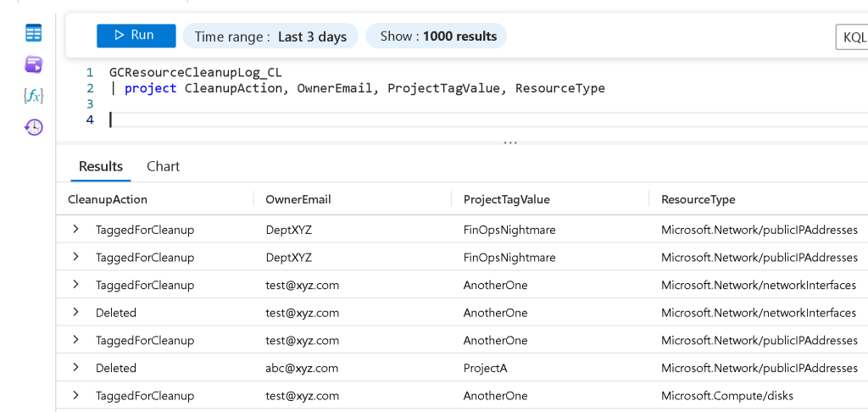Open the Tables panel icon in sidebar
Screen dimensions: 868x412
[x=33, y=34]
